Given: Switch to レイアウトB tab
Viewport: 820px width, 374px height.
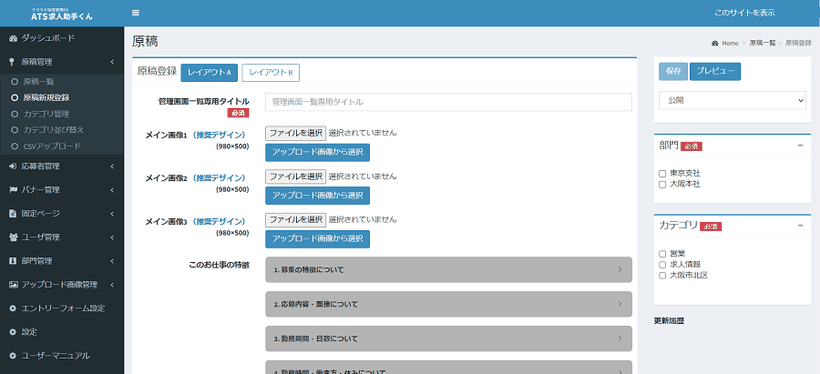Looking at the screenshot, I should 270,73.
